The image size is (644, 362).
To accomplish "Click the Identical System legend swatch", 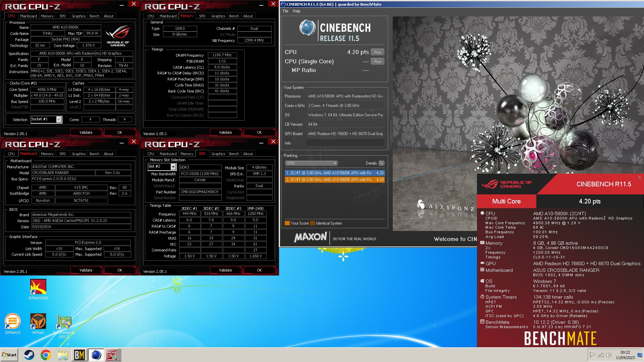I will pos(313,223).
